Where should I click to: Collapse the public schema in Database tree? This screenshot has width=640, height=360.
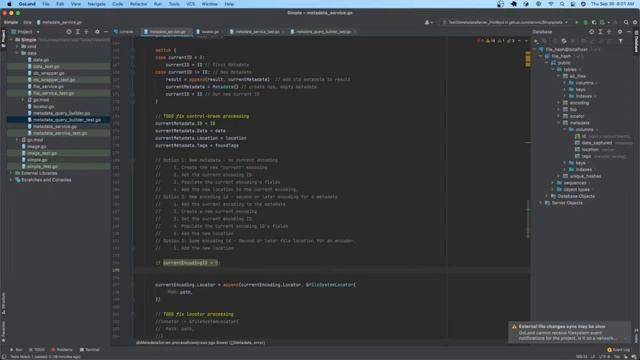(547, 63)
